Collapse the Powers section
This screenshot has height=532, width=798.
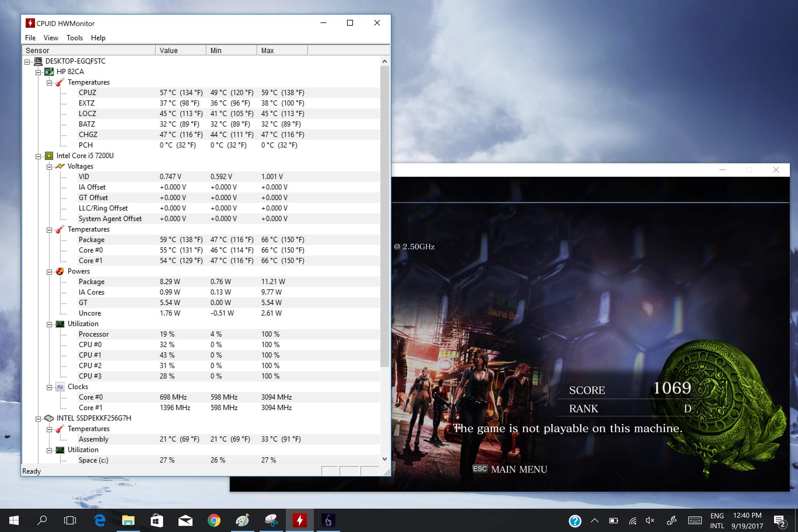[49, 272]
